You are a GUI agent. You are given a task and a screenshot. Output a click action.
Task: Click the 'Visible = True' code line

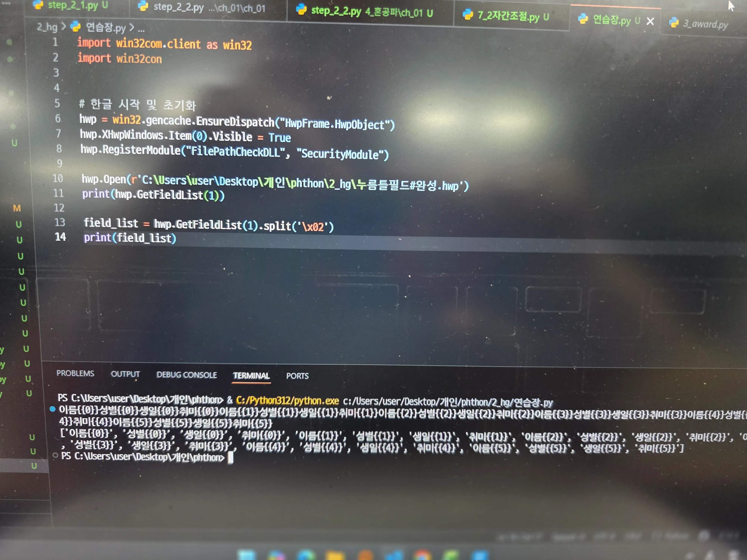click(185, 136)
